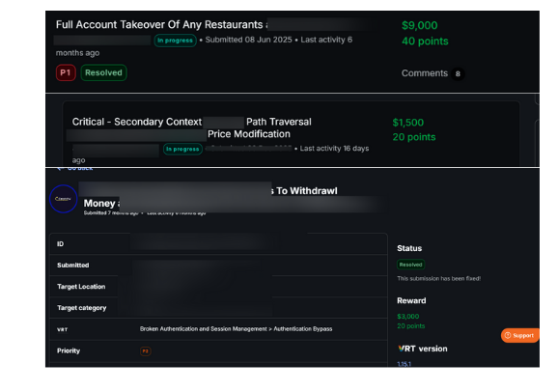Open the VRT version 1.15.1 link
The height and width of the screenshot is (392, 558).
coord(405,363)
